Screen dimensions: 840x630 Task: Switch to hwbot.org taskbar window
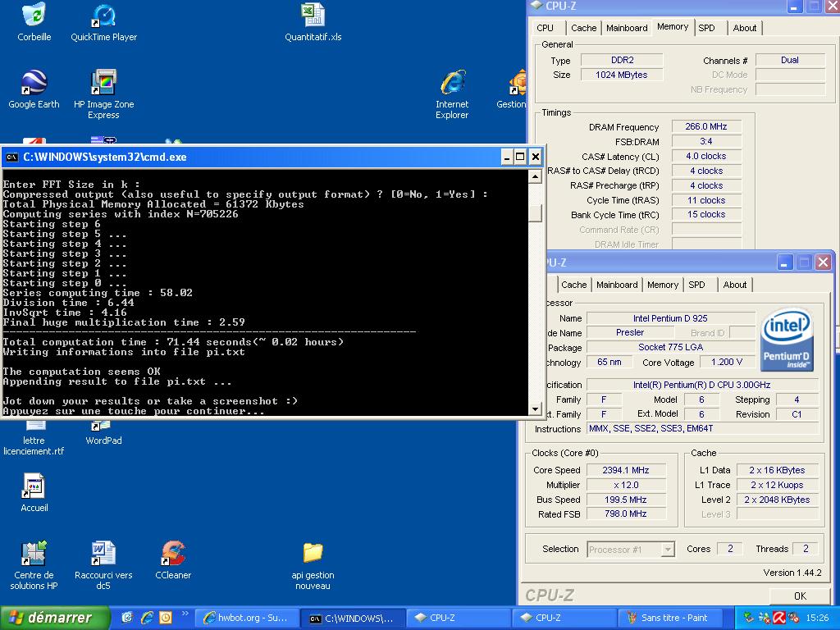point(245,618)
